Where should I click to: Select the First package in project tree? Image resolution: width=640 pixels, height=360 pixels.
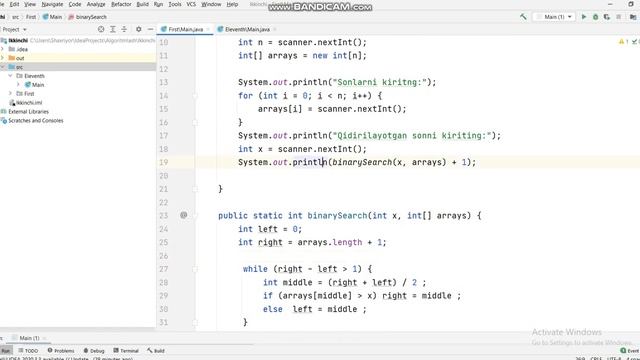25,93
